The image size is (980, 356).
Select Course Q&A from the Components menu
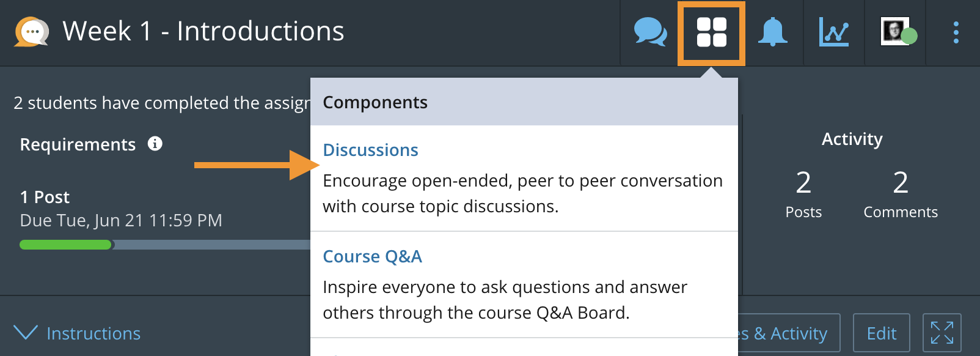(372, 256)
